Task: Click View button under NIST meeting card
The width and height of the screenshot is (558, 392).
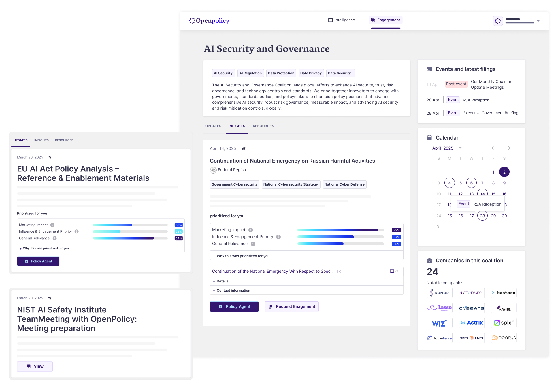Action: (x=35, y=366)
